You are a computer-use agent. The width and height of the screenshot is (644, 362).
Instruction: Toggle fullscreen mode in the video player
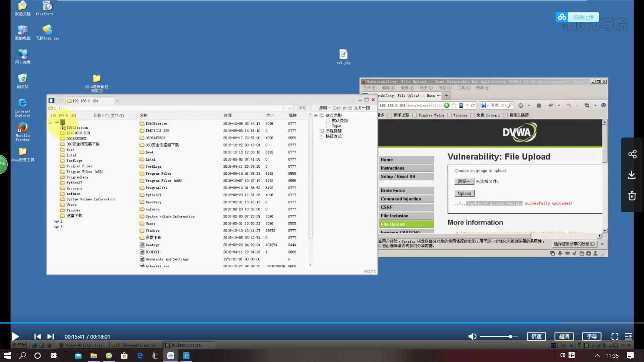coord(615,337)
